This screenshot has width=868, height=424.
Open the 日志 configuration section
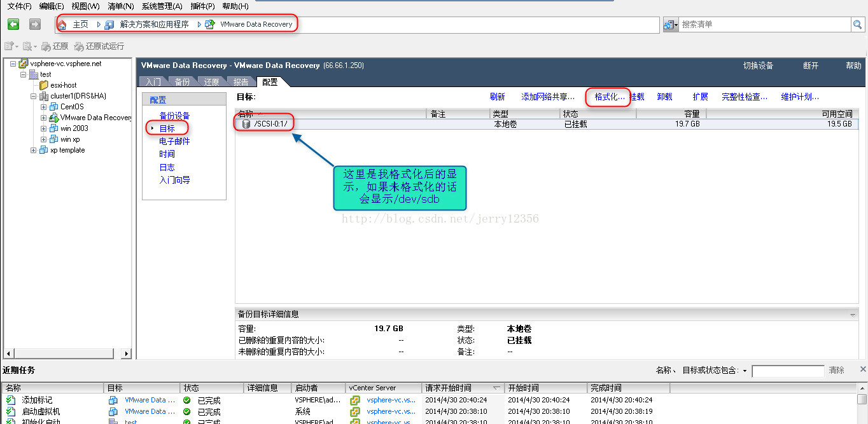(167, 167)
